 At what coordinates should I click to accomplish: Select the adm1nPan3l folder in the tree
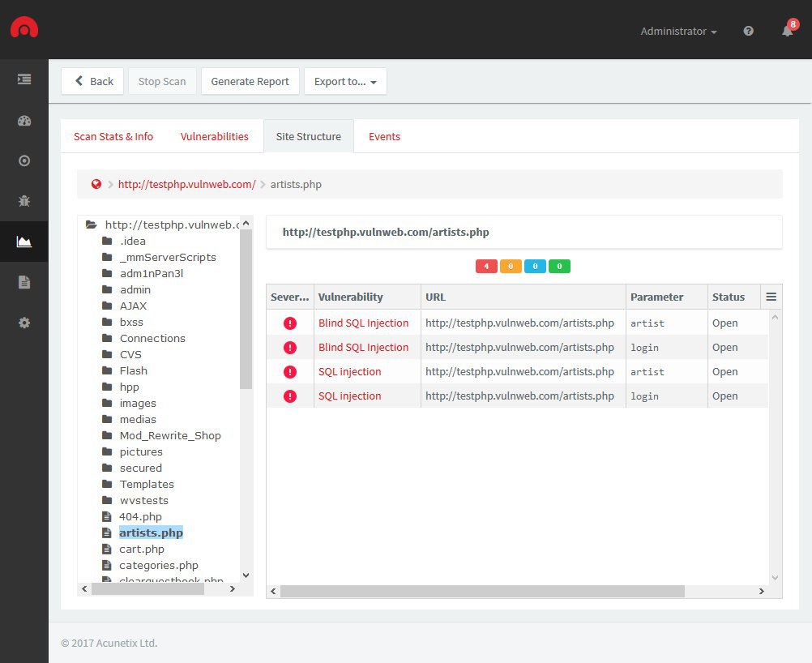pos(152,273)
